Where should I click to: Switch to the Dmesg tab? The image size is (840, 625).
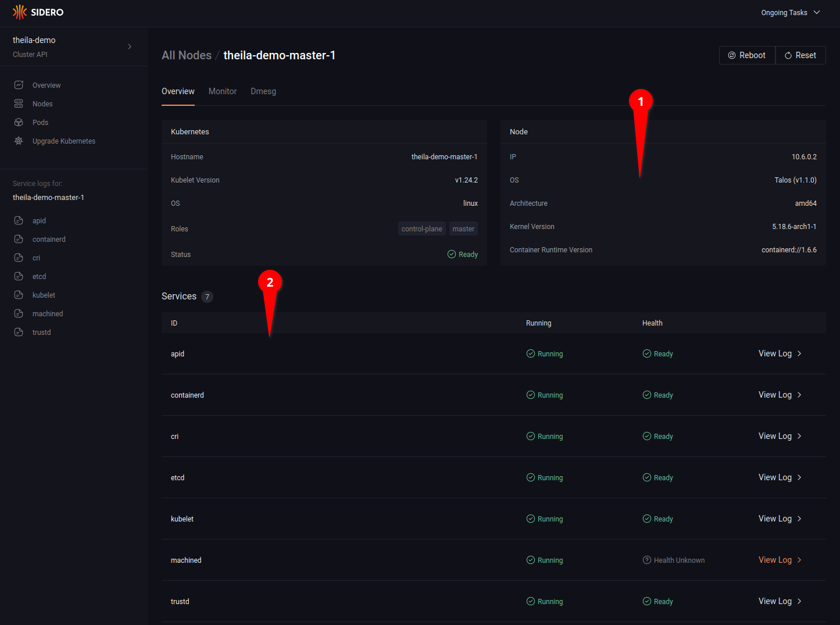[263, 91]
